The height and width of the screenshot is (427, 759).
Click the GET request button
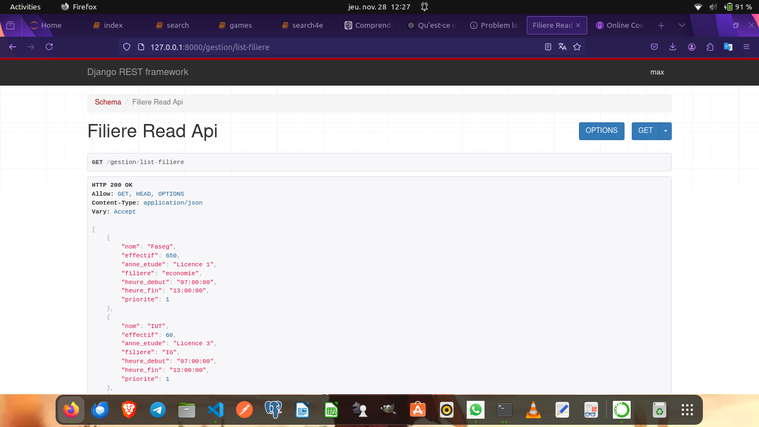(646, 131)
